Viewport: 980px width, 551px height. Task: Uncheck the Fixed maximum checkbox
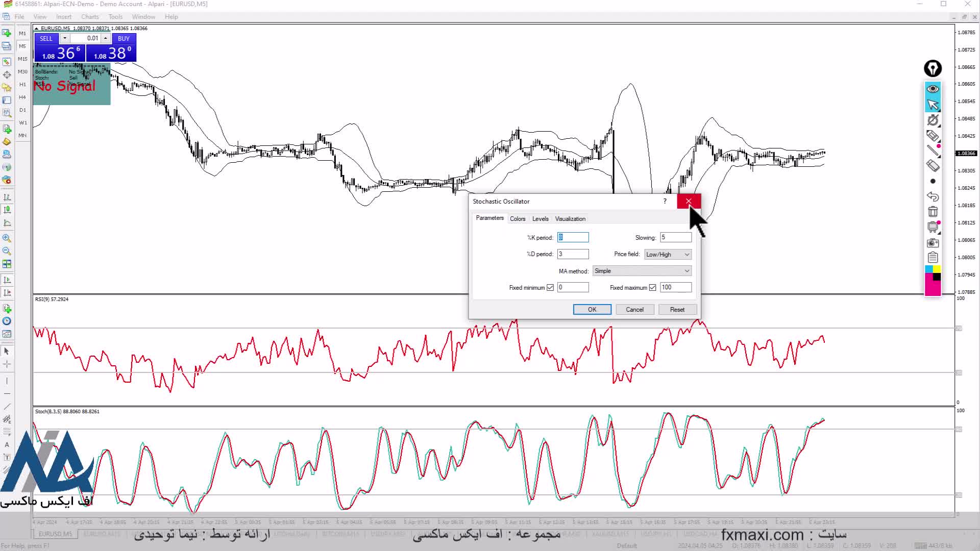point(652,288)
